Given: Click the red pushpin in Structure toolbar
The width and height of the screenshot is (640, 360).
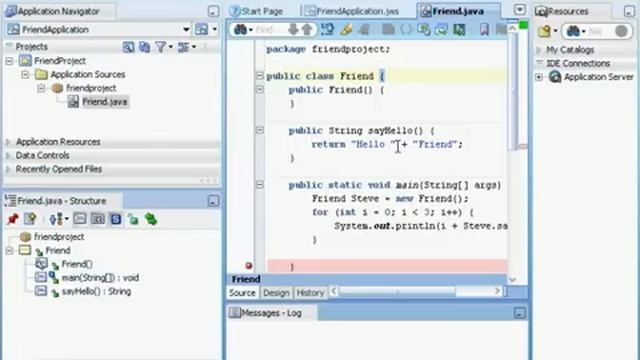Looking at the screenshot, I should (13, 219).
